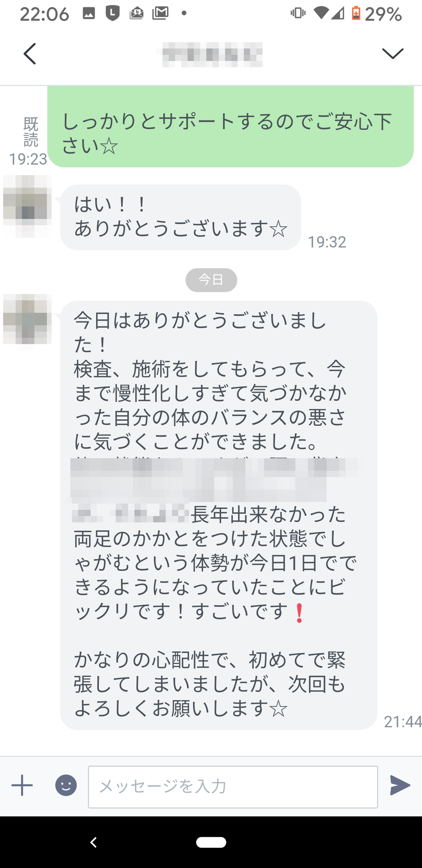Tap the send message arrow
The image size is (422, 868).
pos(400,785)
